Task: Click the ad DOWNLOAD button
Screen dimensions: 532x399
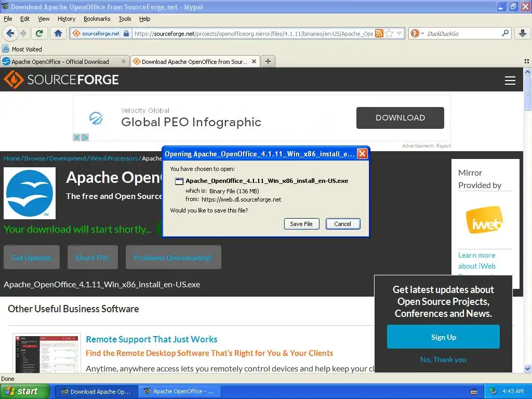Action: [400, 118]
